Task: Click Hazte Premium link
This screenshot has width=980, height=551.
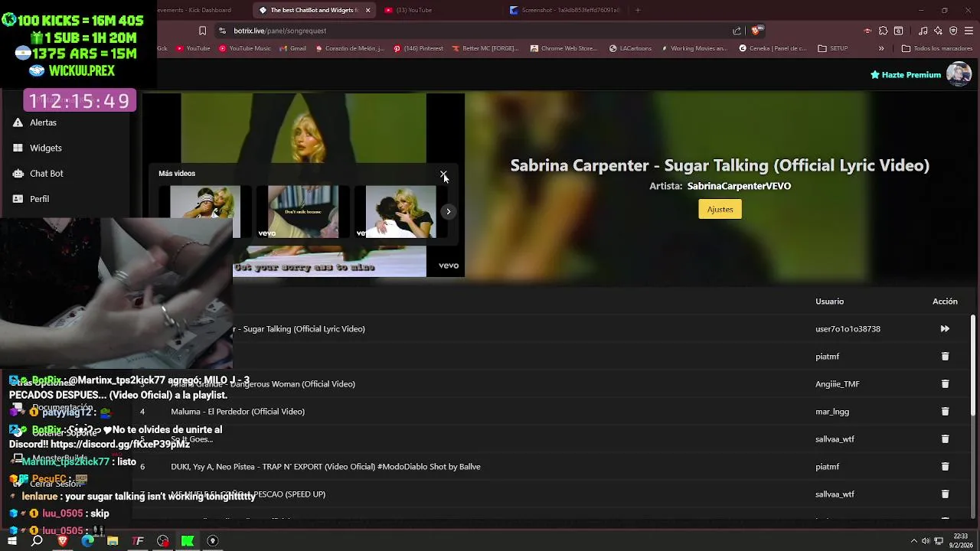Action: (x=905, y=75)
